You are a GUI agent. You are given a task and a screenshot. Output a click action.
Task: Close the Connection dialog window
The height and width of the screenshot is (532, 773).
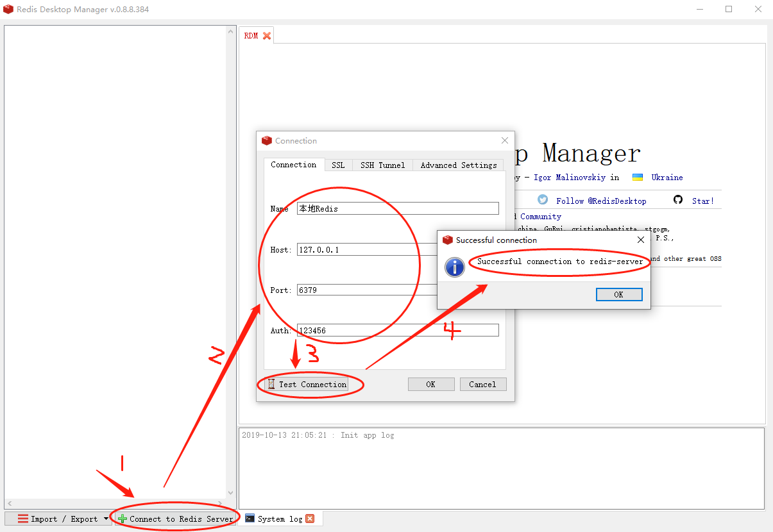click(505, 140)
